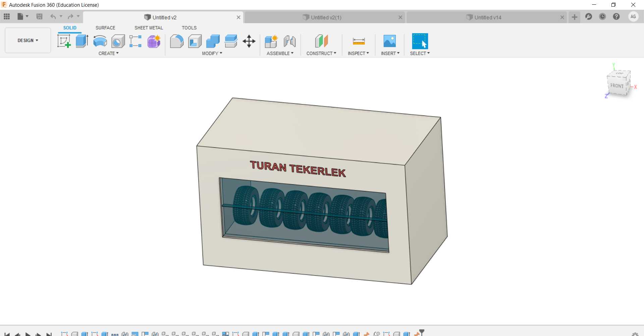Close the Untitled v14 tab
This screenshot has height=336, width=644.
(562, 17)
